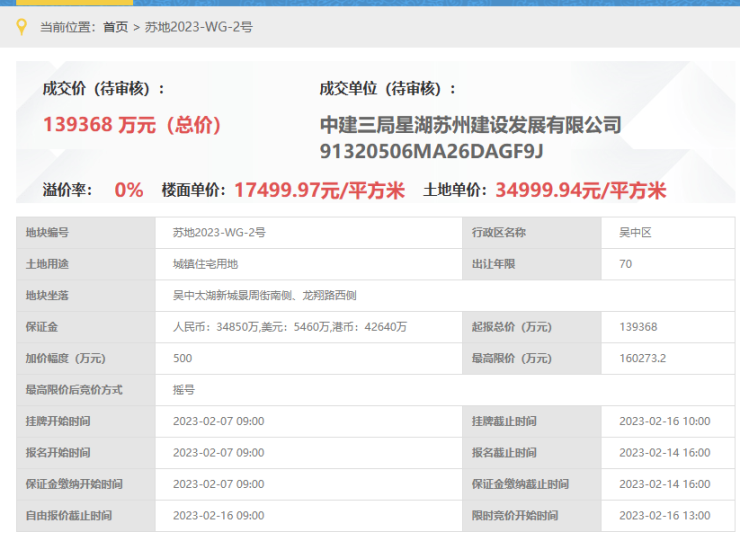740x541 pixels.
Task: Select deposit text 人民币：34850万
Action: coord(215,327)
